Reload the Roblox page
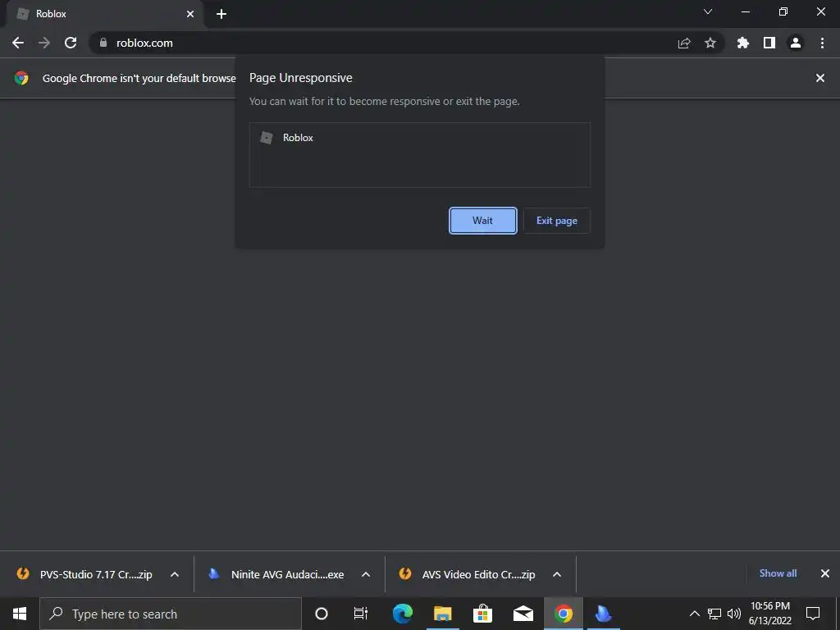This screenshot has width=840, height=630. point(71,43)
